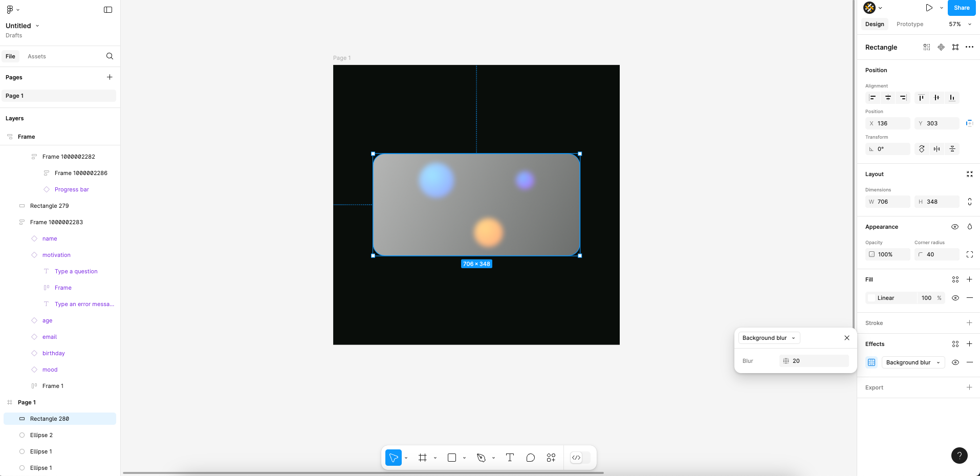The height and width of the screenshot is (476, 980).
Task: Open the Background blur effect dropdown in Effects
Action: (x=913, y=362)
